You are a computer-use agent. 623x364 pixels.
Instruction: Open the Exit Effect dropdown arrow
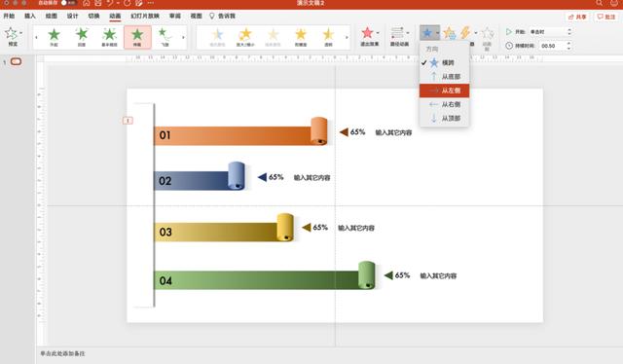(378, 33)
